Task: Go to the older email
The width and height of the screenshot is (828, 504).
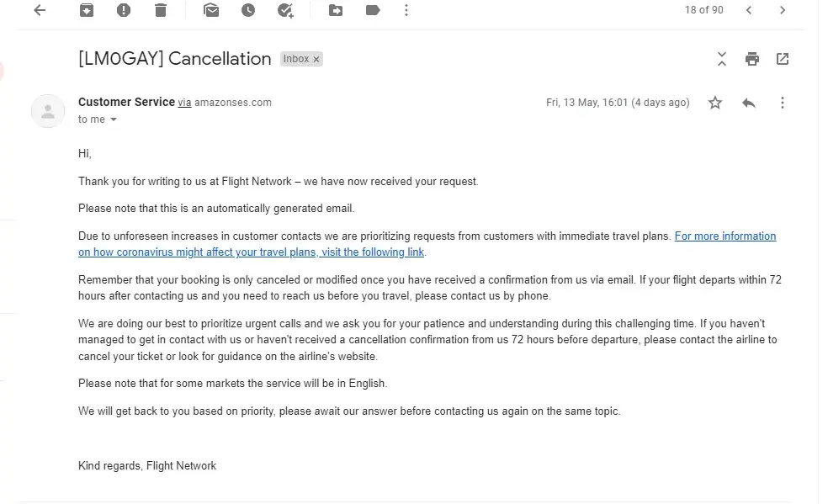Action: click(783, 10)
